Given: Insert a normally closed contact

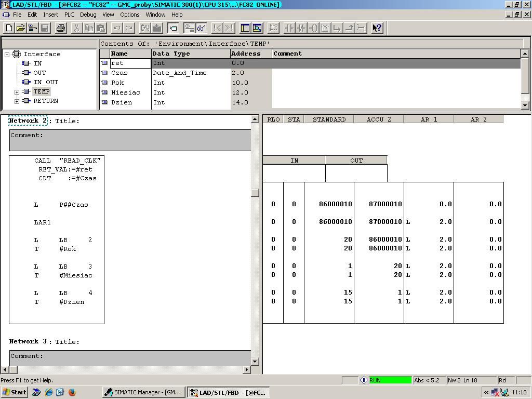Looking at the screenshot, I should pos(301,28).
